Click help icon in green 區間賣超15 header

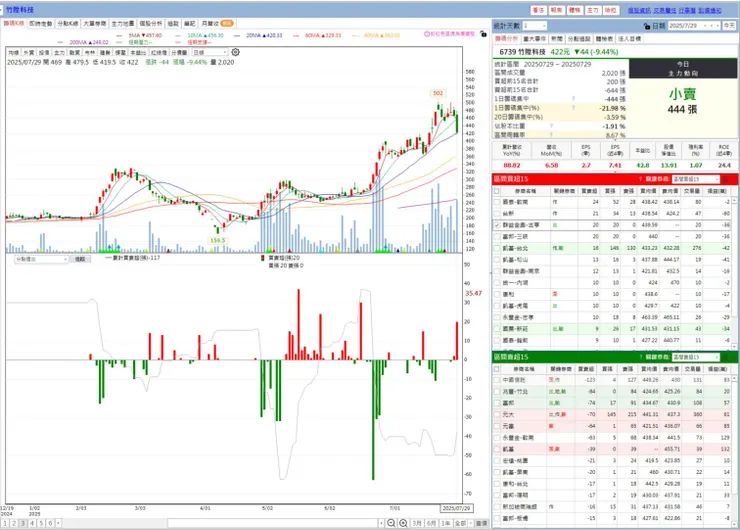(641, 357)
